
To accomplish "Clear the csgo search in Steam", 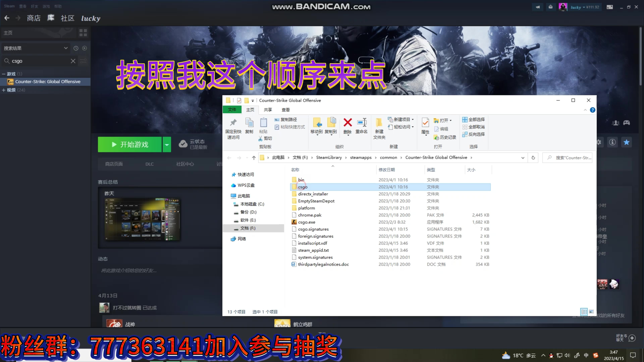I will (x=73, y=61).
